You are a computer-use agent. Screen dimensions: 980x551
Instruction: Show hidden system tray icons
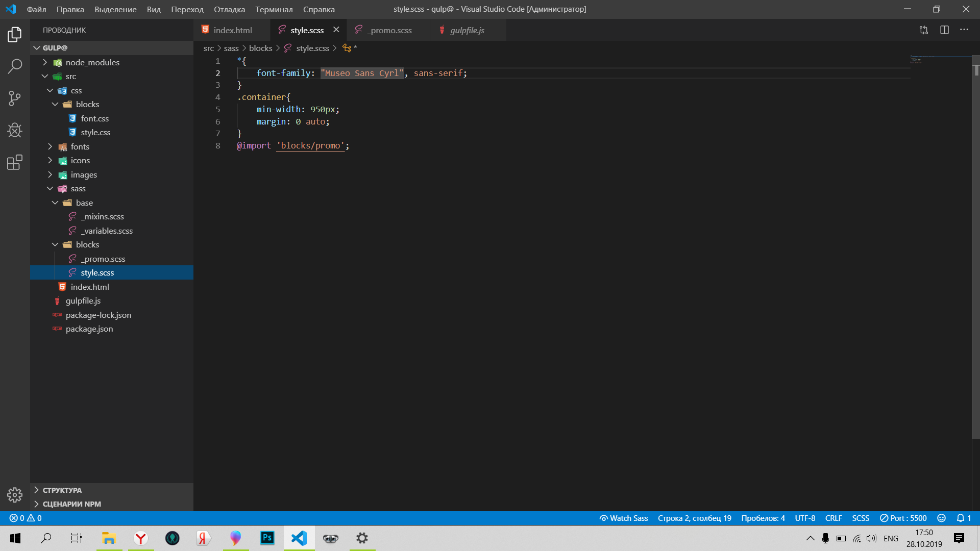tap(810, 538)
